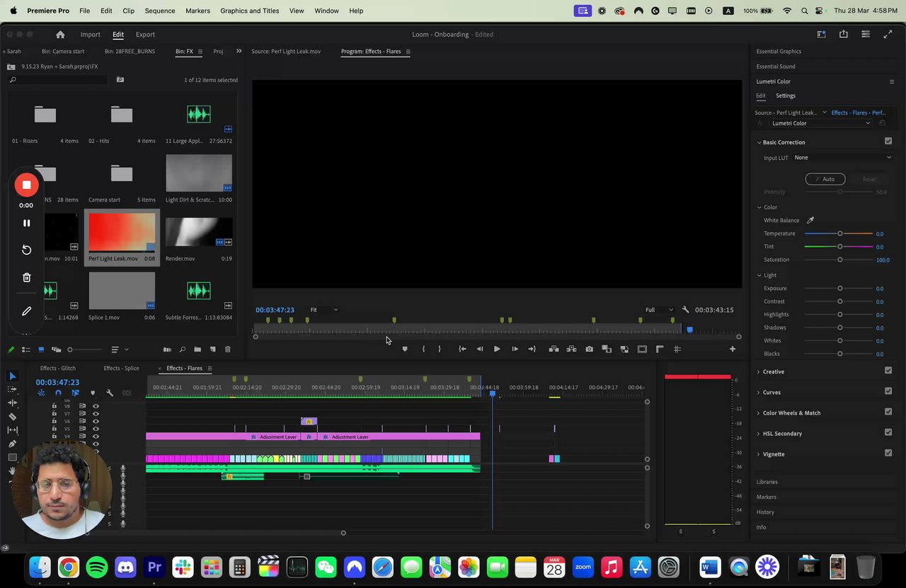The image size is (906, 588).
Task: Click the Export Frame camera icon
Action: 589,349
